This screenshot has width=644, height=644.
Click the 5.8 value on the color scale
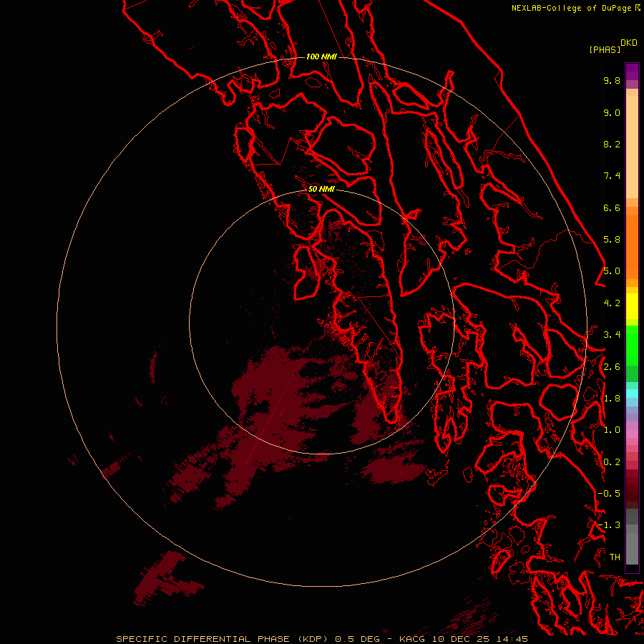pyautogui.click(x=612, y=240)
